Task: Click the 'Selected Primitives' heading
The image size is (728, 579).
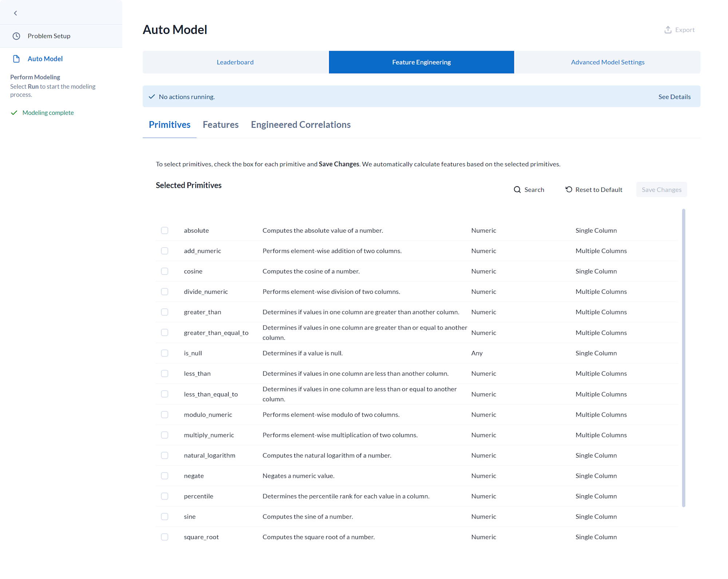Action: pos(189,185)
